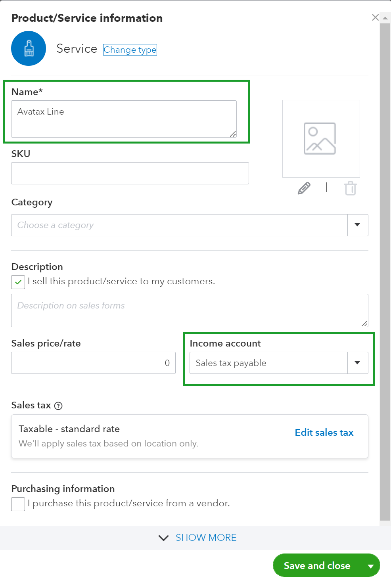Click the Service paintbrush icon

(28, 48)
